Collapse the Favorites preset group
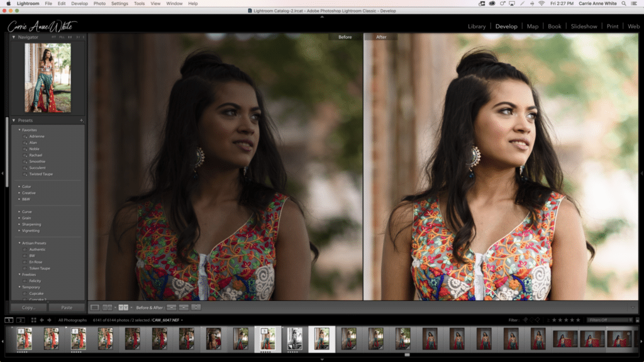Image resolution: width=644 pixels, height=362 pixels. pyautogui.click(x=19, y=129)
